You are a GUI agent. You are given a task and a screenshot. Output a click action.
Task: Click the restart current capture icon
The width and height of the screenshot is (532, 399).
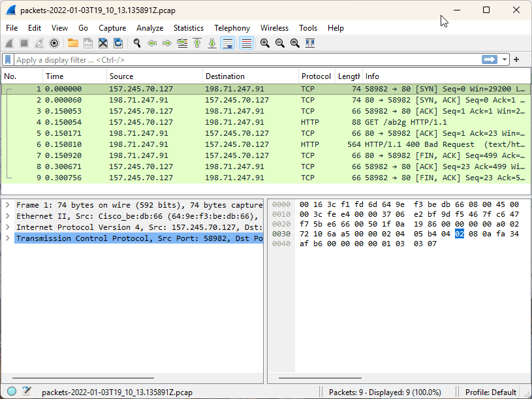pos(39,43)
